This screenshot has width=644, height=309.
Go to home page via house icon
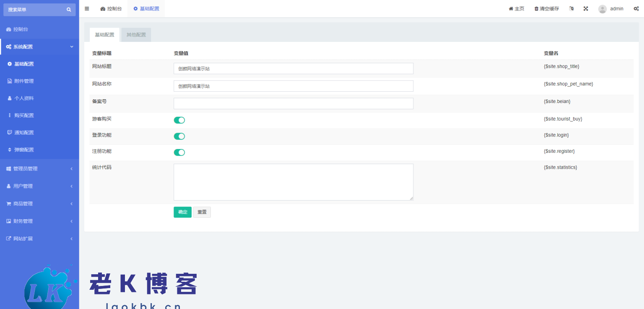pyautogui.click(x=511, y=9)
